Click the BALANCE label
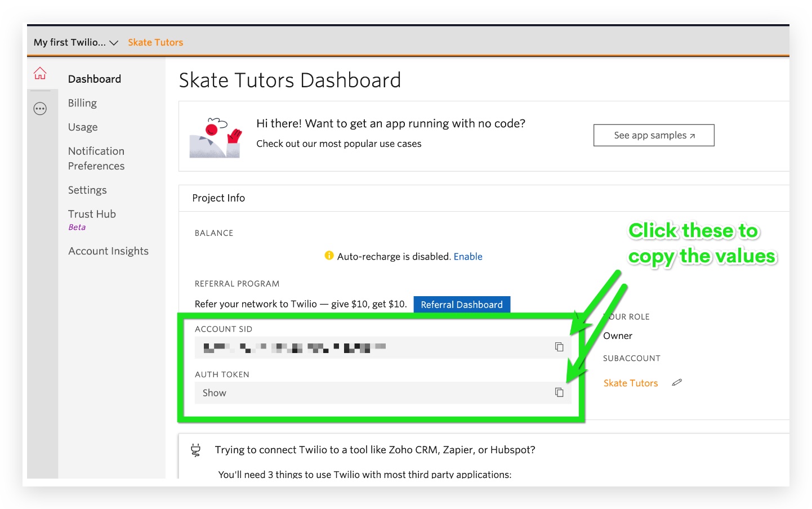This screenshot has width=812, height=509. [214, 233]
